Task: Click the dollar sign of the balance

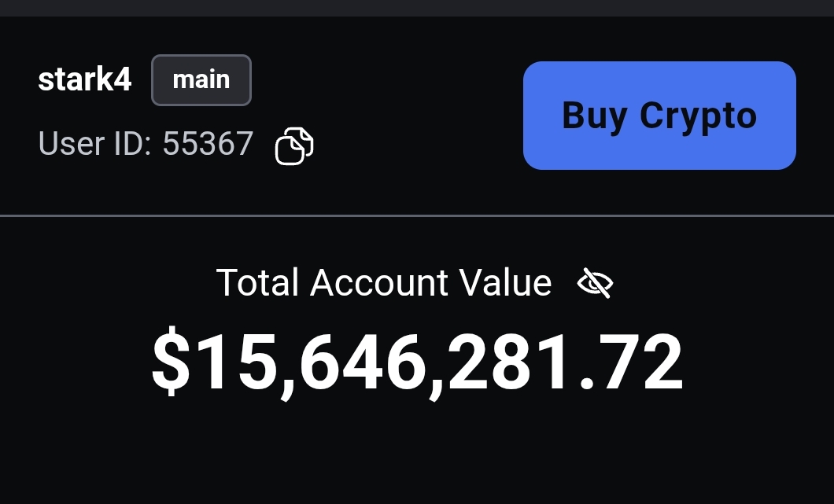Action: 171,362
